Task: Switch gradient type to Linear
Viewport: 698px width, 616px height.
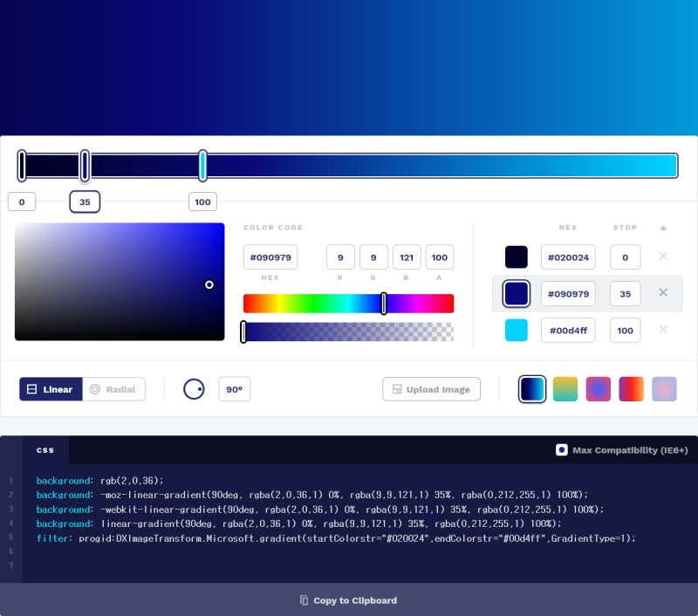Action: coord(51,389)
